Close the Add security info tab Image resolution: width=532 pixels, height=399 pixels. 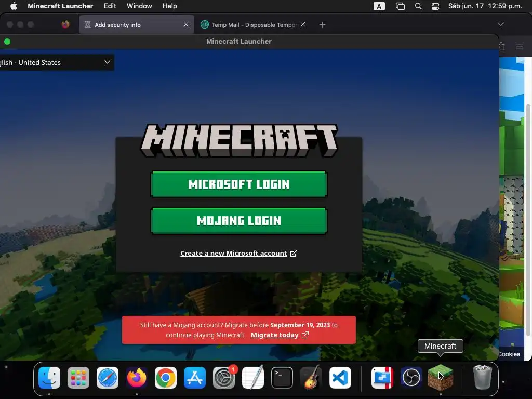[x=186, y=24]
